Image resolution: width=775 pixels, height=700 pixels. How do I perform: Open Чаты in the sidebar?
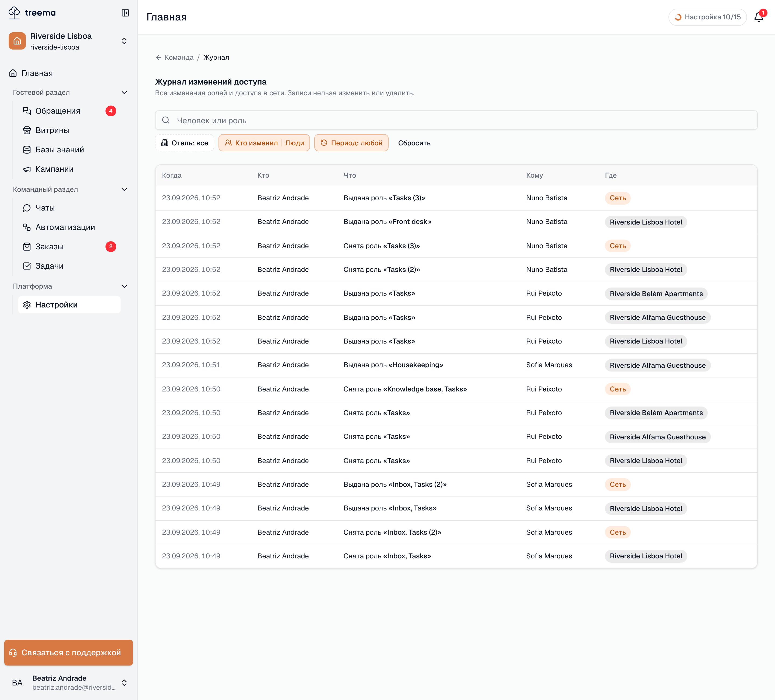pos(69,208)
